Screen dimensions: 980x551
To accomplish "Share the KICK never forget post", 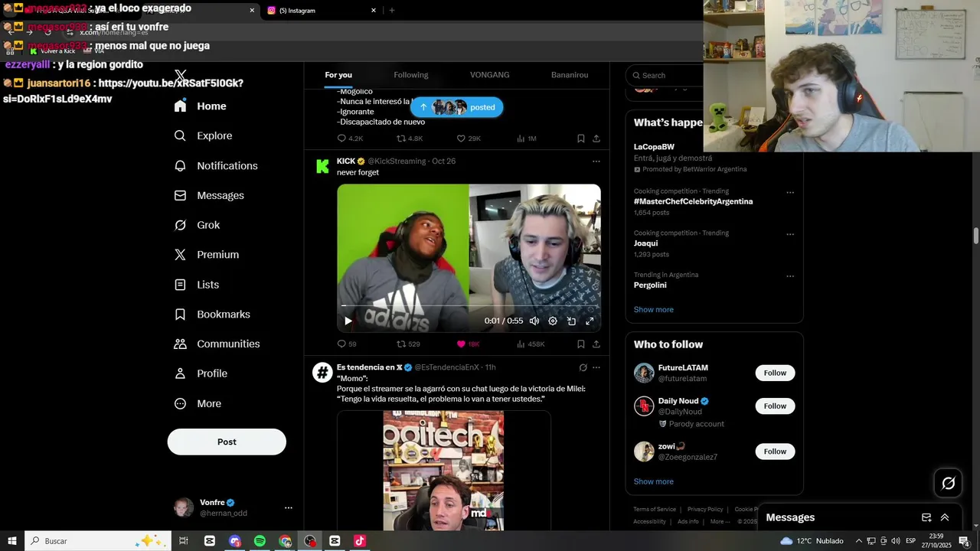I will [596, 344].
